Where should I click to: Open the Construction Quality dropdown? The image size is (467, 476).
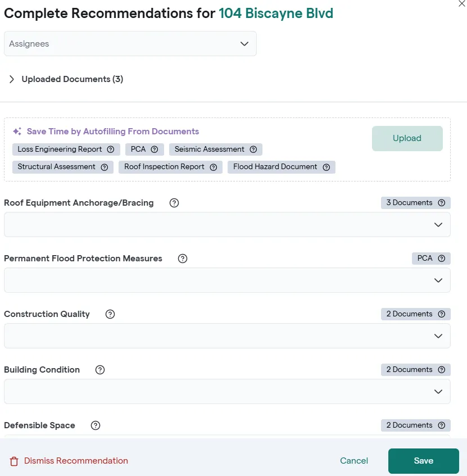point(227,336)
